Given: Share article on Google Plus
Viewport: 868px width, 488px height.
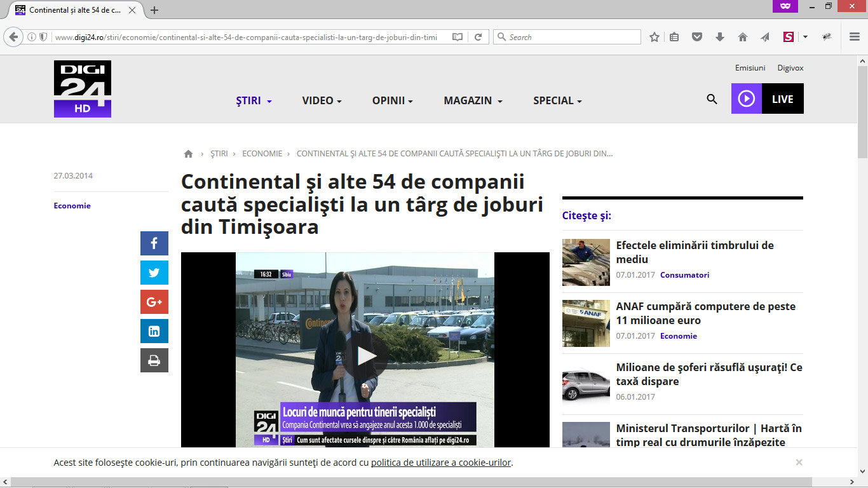Looking at the screenshot, I should 154,302.
